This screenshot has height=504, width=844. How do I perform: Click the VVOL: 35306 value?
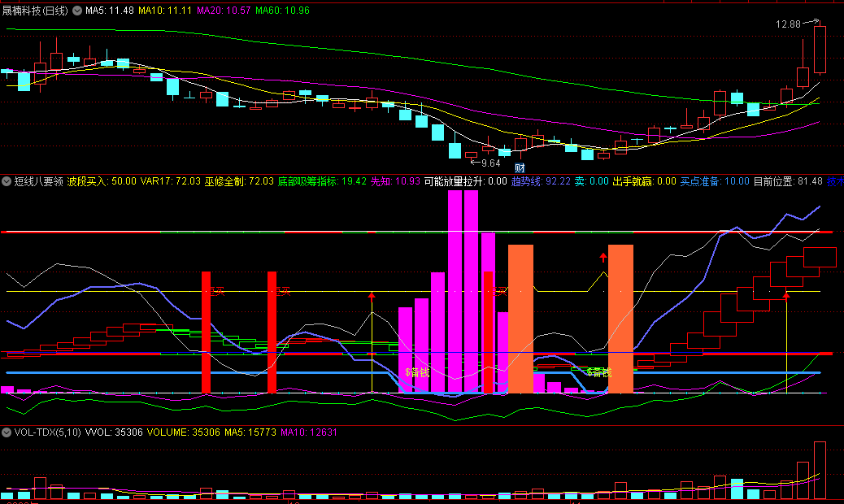coord(114,432)
